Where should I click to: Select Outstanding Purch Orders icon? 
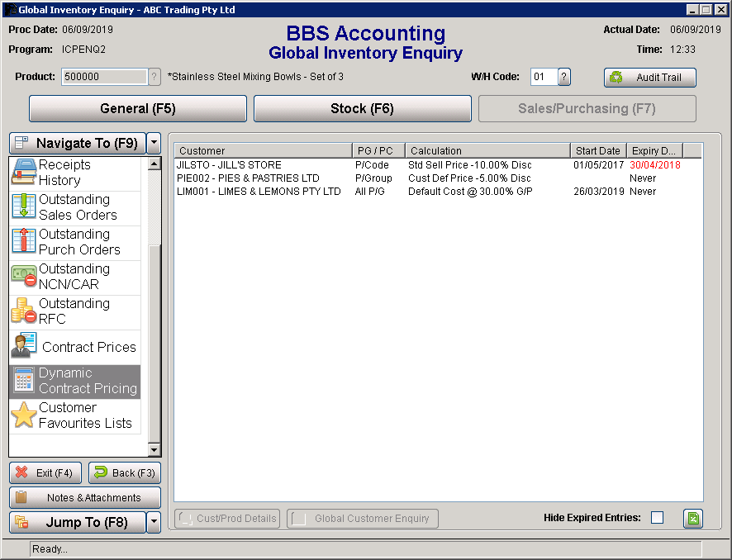click(x=24, y=242)
